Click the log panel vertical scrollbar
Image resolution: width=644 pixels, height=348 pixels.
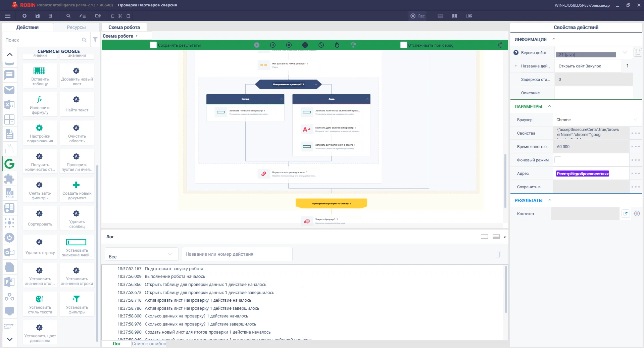506,290
